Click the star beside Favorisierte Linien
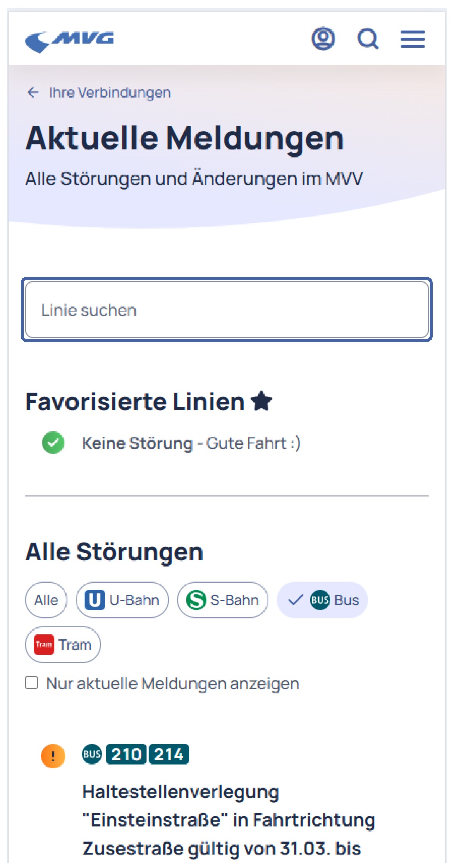Screen dimensions: 454x868 pos(261,401)
